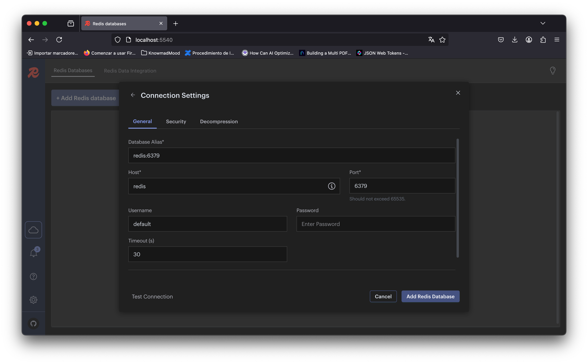Click the Test Connection button
The height and width of the screenshot is (364, 588).
(152, 297)
